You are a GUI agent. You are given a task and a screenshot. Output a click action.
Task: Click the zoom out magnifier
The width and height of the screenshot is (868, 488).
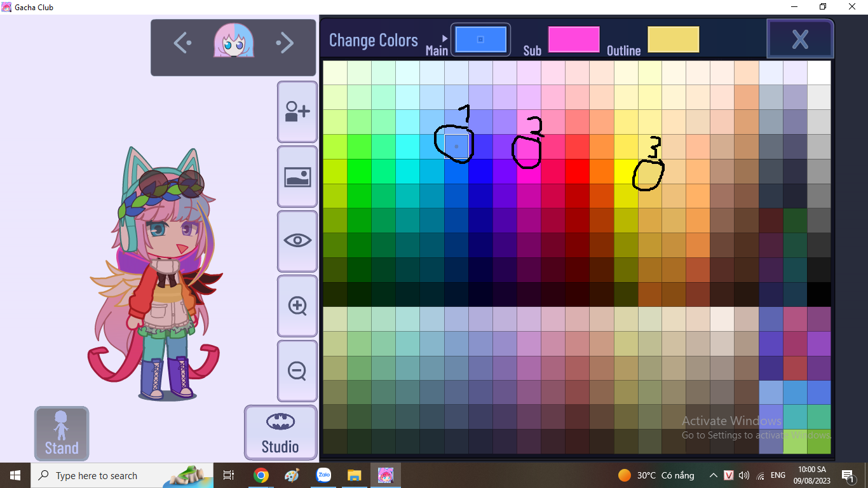(297, 370)
